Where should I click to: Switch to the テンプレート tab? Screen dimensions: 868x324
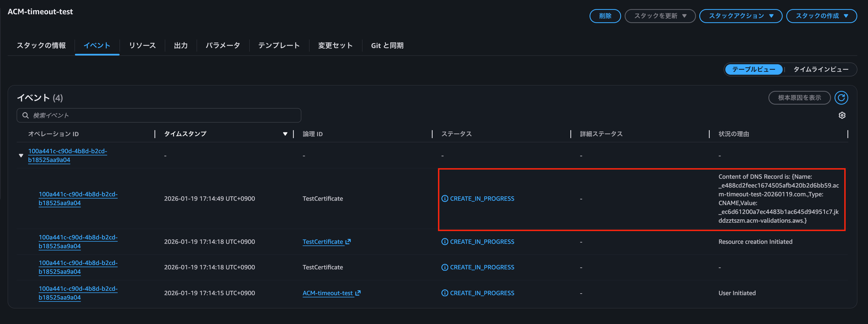tap(279, 46)
